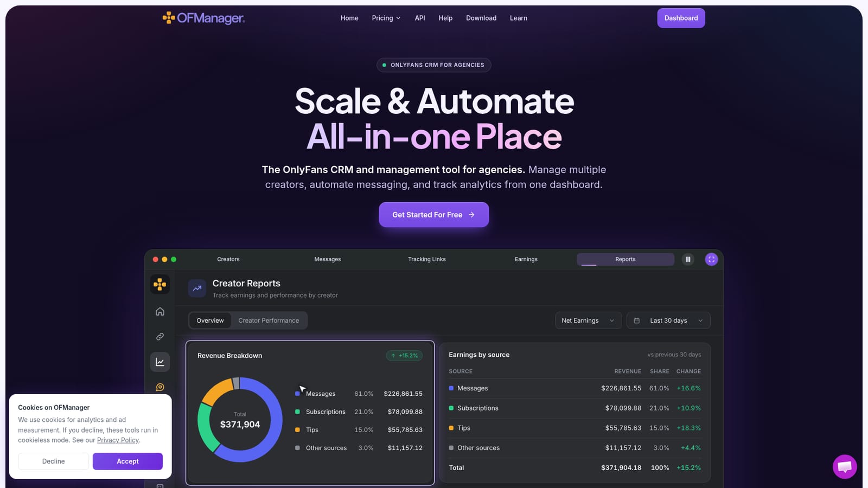Click the calendar icon beside Last 30 days
The height and width of the screenshot is (488, 868).
pyautogui.click(x=637, y=320)
